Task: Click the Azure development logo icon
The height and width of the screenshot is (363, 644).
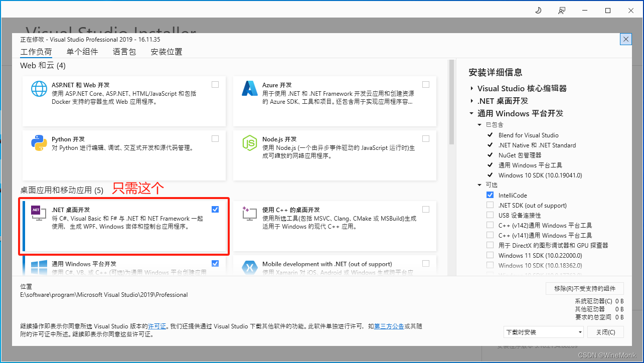Action: coord(250,89)
